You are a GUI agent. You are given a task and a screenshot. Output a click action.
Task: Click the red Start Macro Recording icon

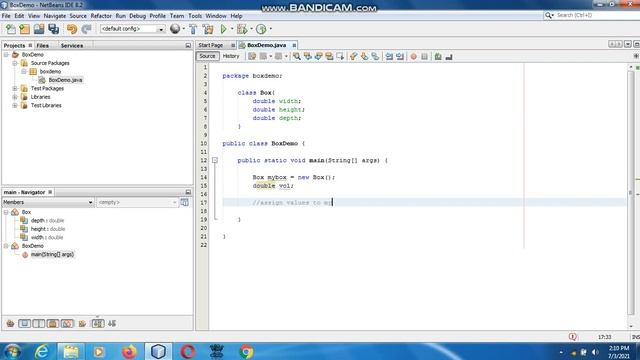413,56
